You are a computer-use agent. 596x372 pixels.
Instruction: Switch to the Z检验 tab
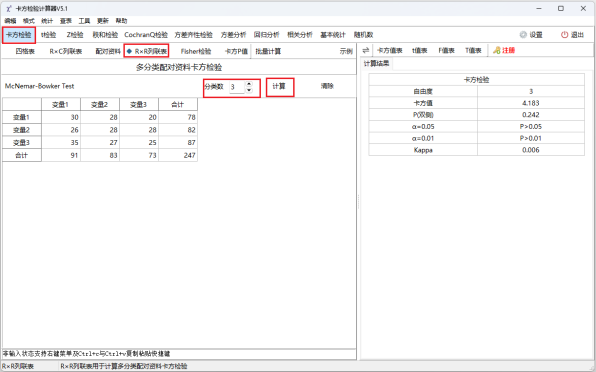point(75,35)
